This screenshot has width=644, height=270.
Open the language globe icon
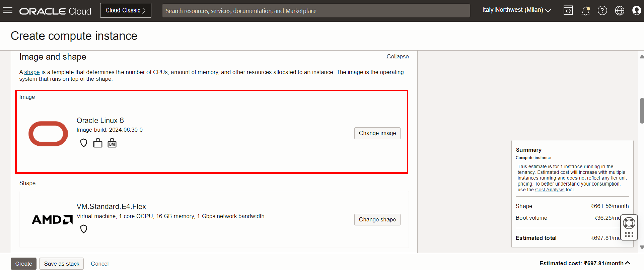coord(619,10)
